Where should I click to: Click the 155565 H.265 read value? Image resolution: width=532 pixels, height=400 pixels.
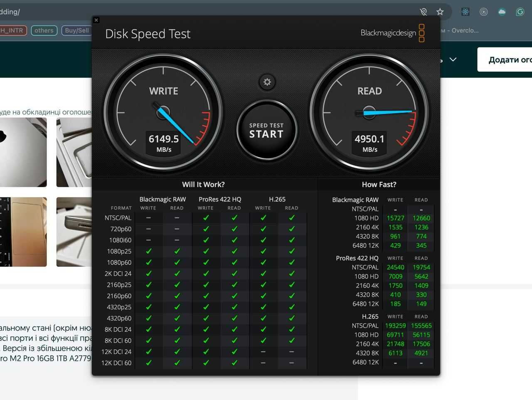(x=421, y=326)
